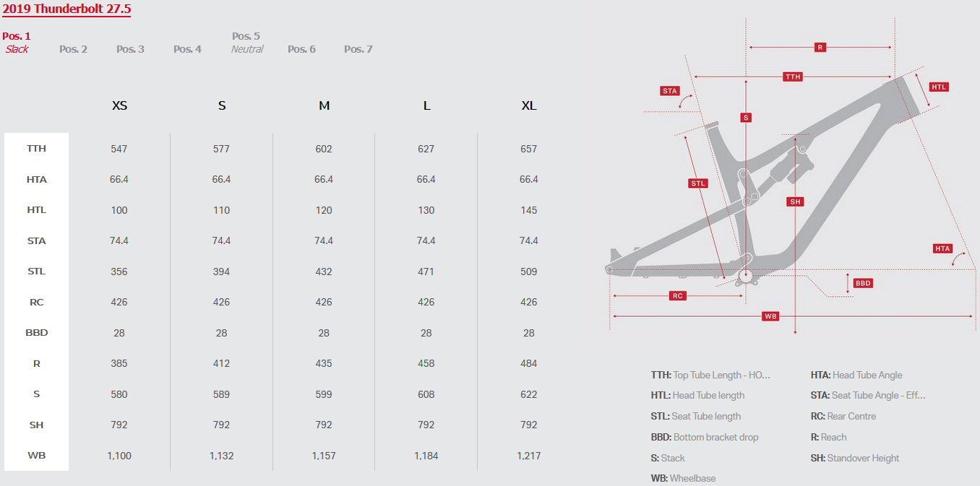Switch to Pos. 3 geometry

pos(130,49)
